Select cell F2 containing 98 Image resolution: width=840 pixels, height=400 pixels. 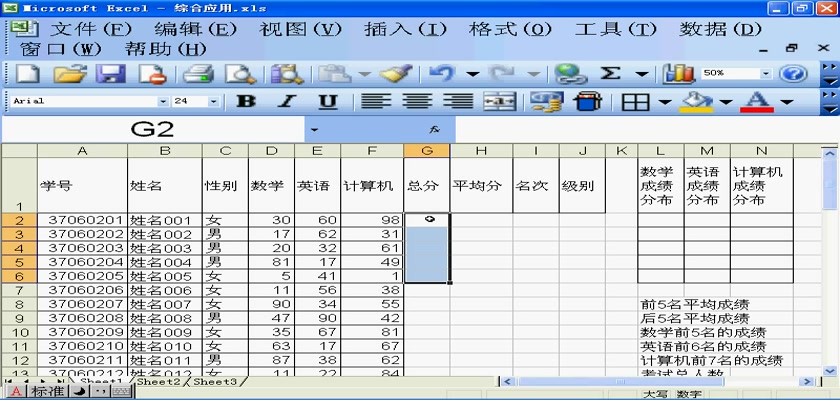click(372, 219)
